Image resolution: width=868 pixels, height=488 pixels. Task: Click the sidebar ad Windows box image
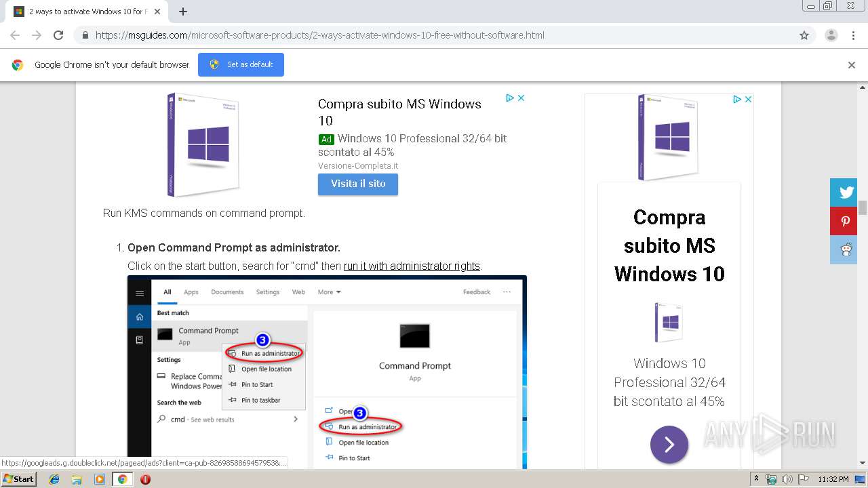(x=669, y=137)
